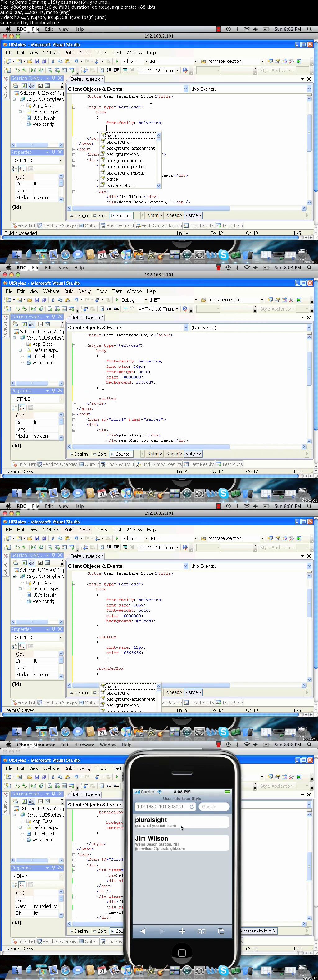This screenshot has width=318, height=980.
Task: Click auto-hide pin of Properties panel, 8:04 PM frame
Action: pos(54,391)
